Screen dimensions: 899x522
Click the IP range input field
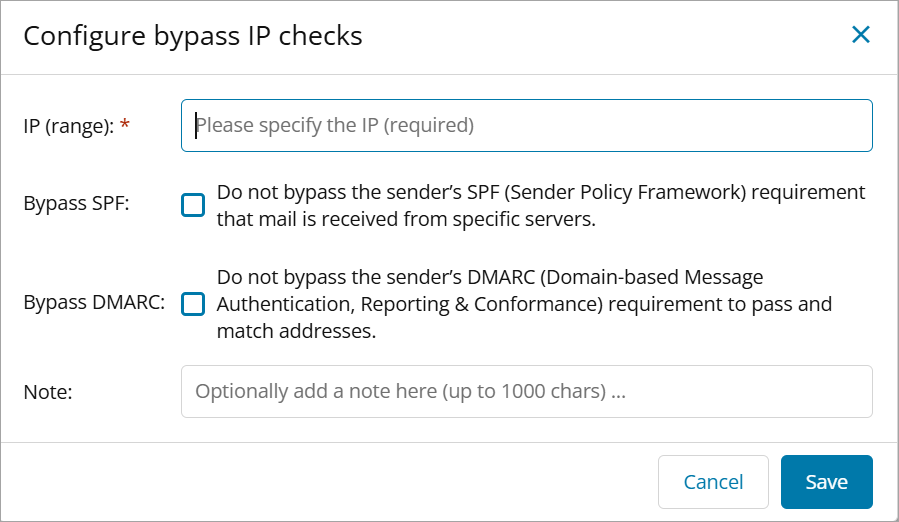point(526,126)
